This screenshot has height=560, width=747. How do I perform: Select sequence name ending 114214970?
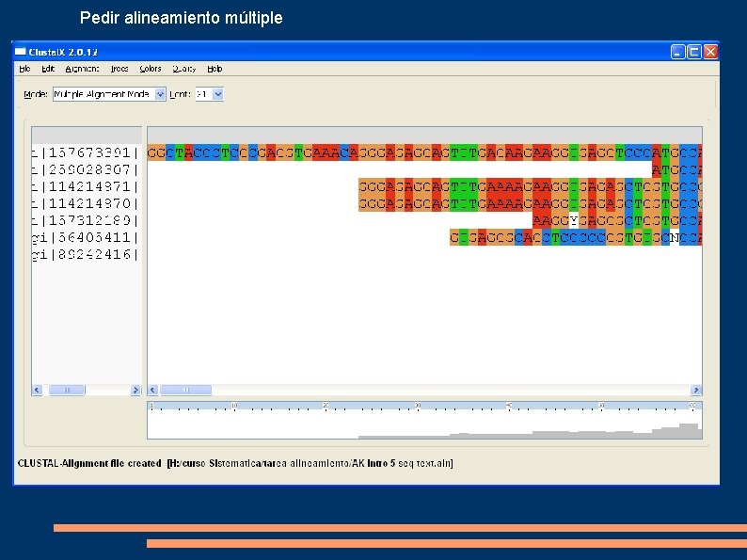coord(86,203)
